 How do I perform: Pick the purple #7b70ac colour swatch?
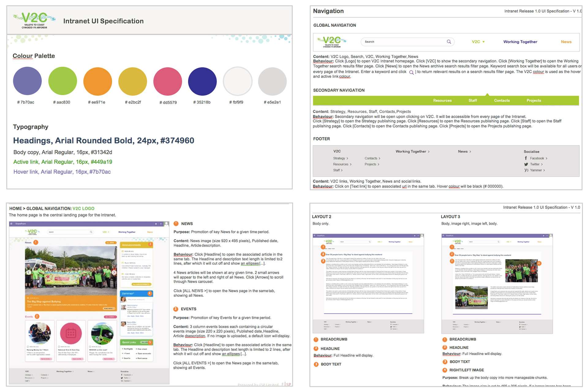(x=27, y=81)
